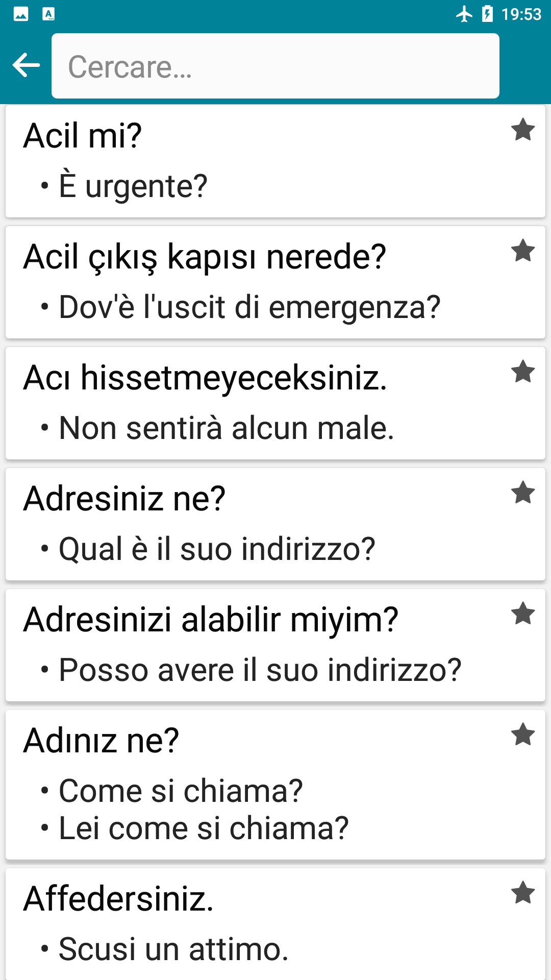Tap the battery charging status icon
551x980 pixels.
coord(487,14)
